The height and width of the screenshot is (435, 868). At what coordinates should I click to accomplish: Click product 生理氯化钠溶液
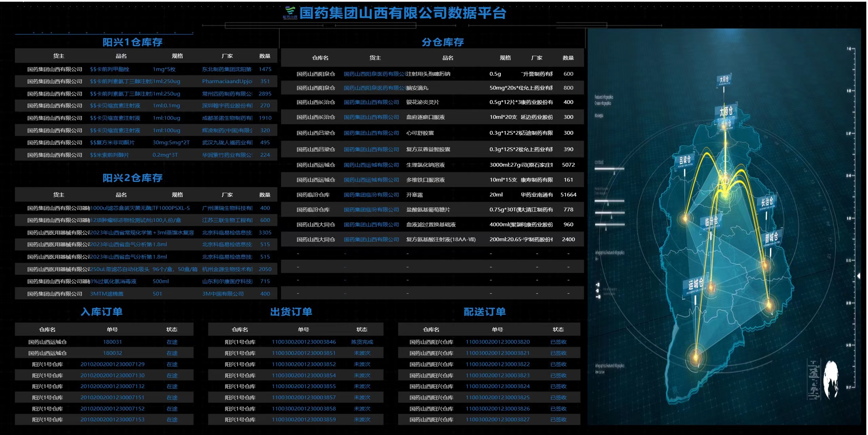(426, 165)
